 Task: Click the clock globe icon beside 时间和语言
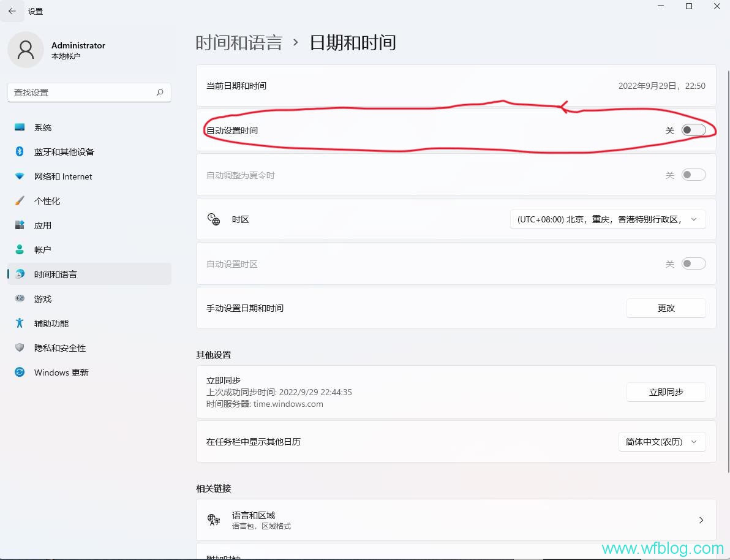20,274
